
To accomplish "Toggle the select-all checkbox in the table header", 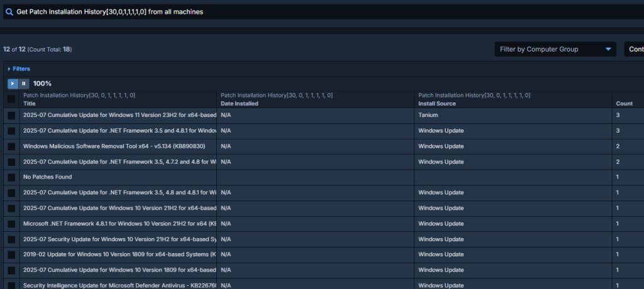I will pos(11,99).
